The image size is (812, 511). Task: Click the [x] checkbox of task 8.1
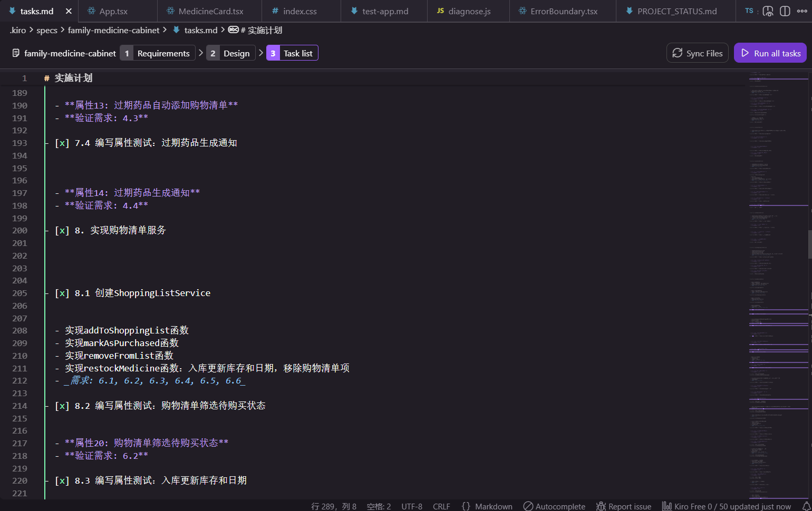click(x=62, y=293)
